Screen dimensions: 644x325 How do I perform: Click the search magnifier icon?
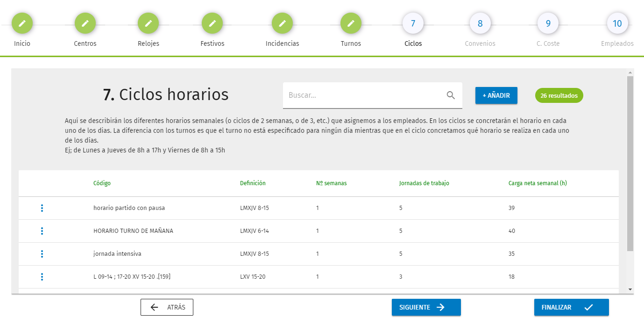point(451,95)
